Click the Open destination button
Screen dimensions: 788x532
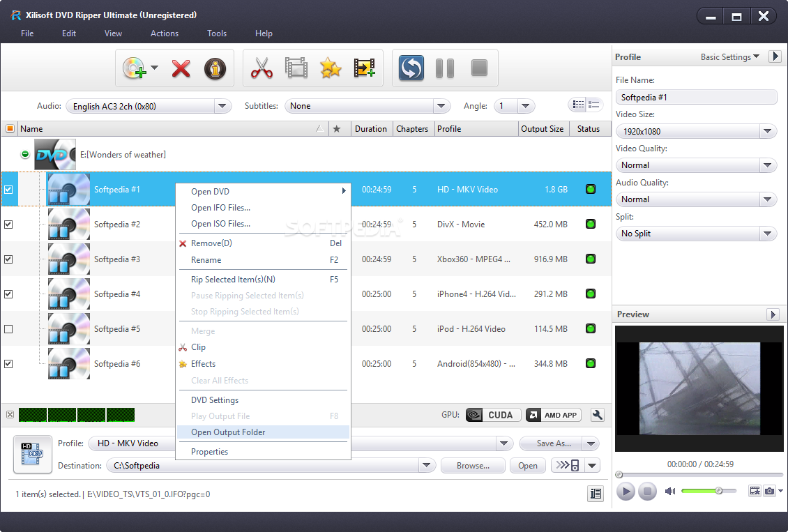point(528,465)
